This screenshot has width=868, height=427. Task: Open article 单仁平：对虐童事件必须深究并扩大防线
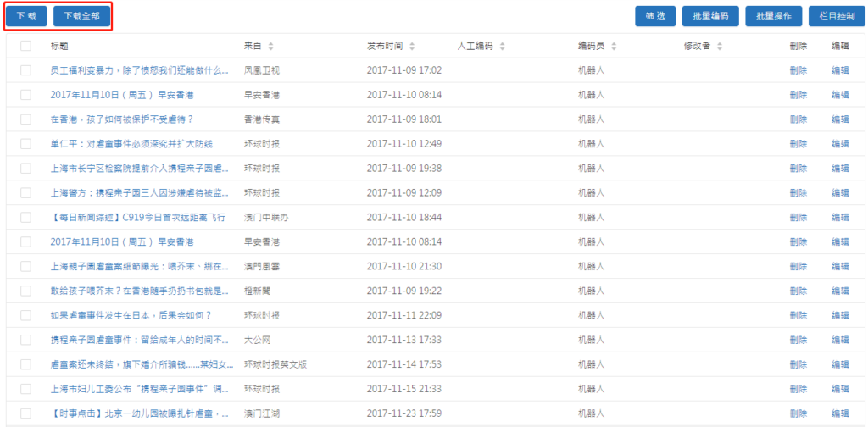coord(131,144)
